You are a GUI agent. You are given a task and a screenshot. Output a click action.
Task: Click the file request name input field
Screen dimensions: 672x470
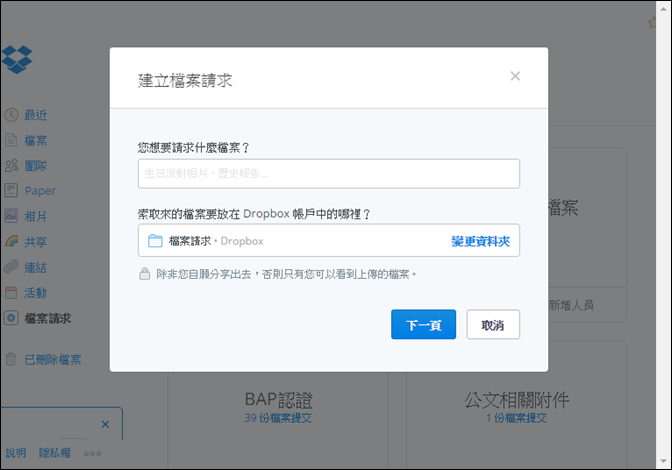[x=329, y=174]
